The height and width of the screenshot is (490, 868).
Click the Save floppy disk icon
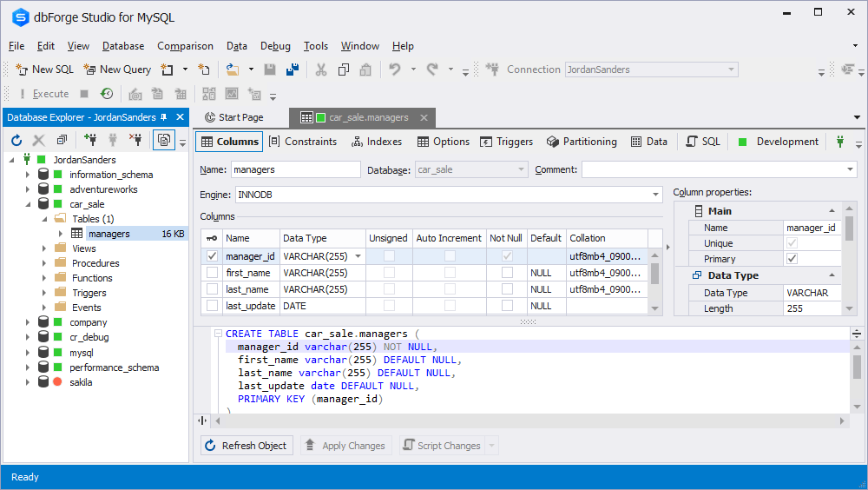[270, 70]
